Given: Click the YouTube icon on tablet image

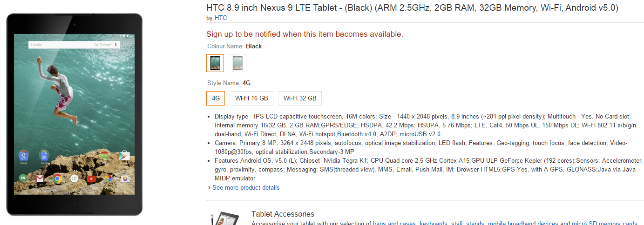Looking at the screenshot, I should coord(91,179).
